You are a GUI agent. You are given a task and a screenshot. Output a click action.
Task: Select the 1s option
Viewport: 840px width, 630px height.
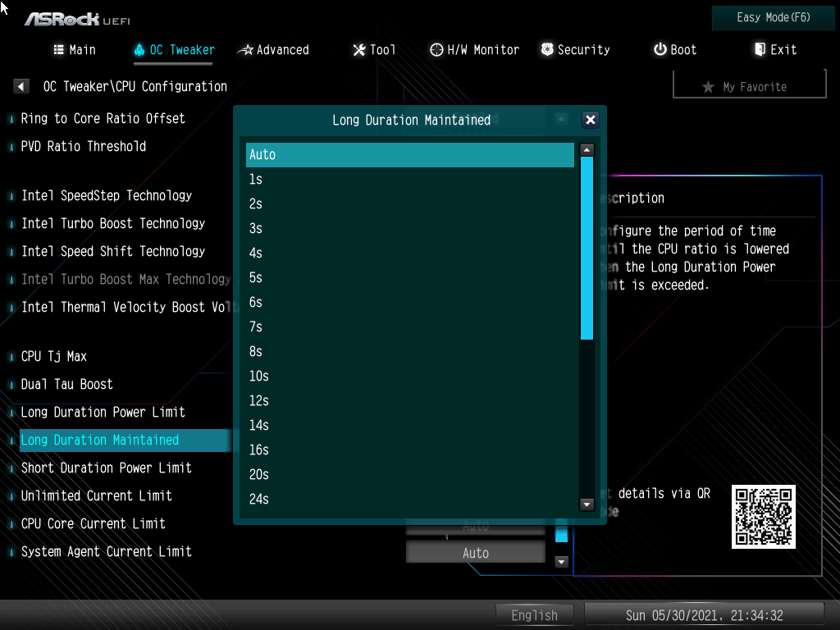coord(410,180)
